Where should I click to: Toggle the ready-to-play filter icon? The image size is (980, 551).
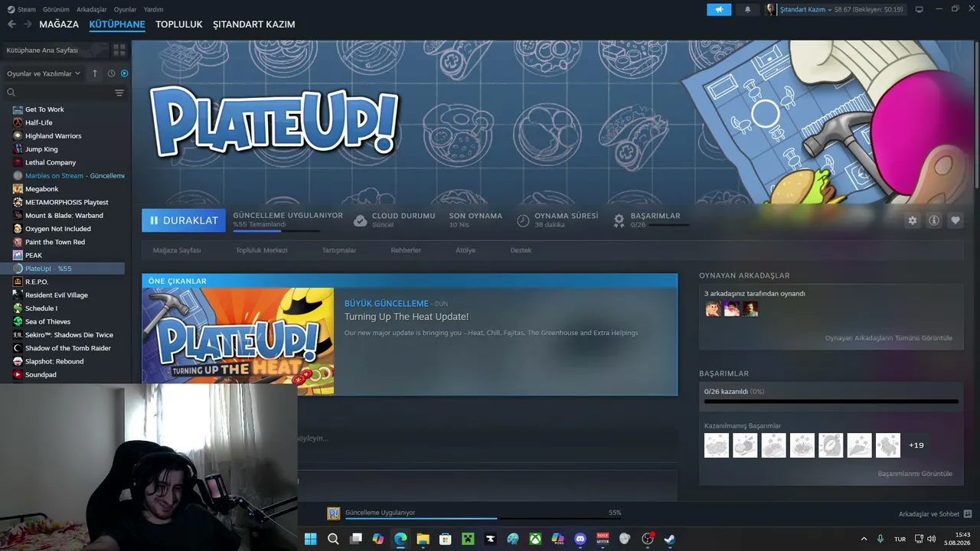[125, 73]
